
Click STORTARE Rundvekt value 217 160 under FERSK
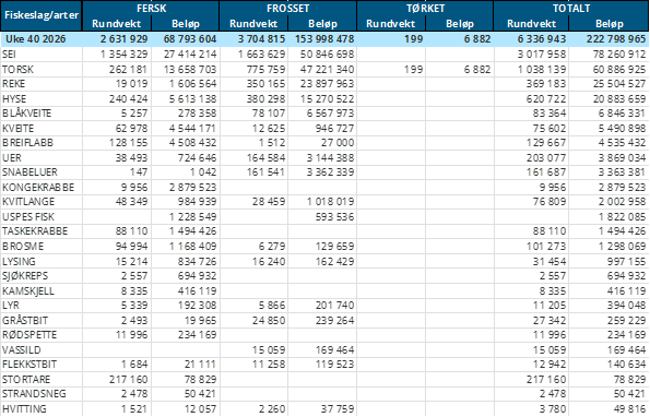129,379
